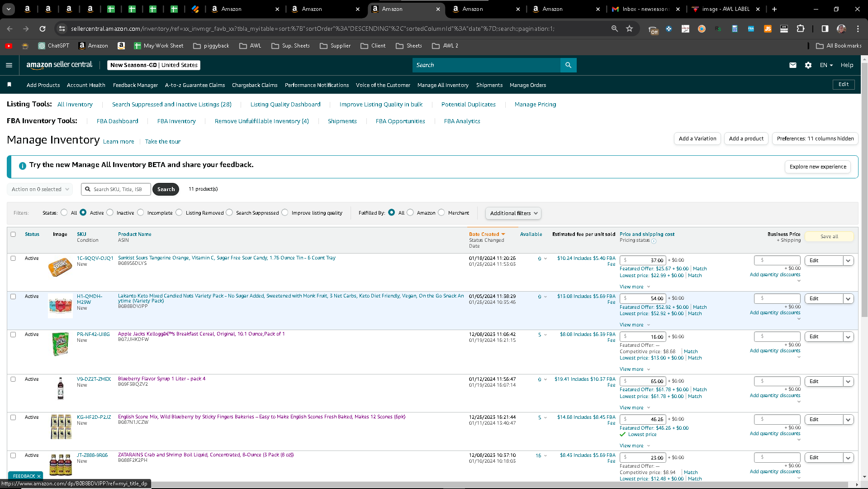Open the Supplier bookmarks folder

335,46
